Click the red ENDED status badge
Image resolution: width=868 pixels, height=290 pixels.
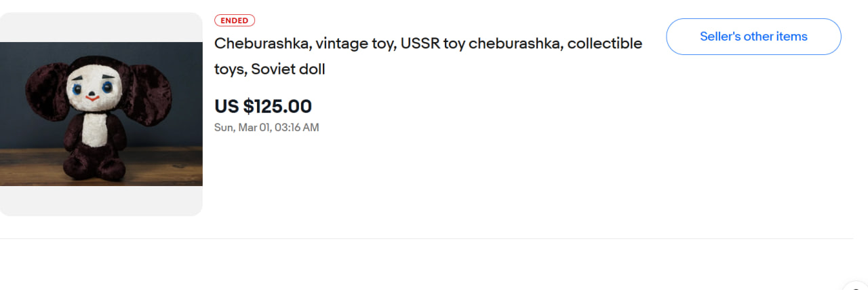tap(235, 20)
